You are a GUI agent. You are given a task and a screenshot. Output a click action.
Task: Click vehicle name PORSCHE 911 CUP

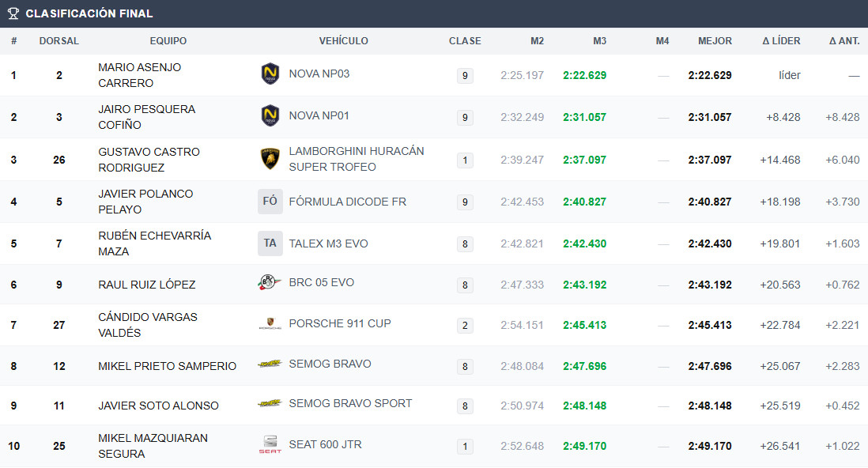(340, 323)
